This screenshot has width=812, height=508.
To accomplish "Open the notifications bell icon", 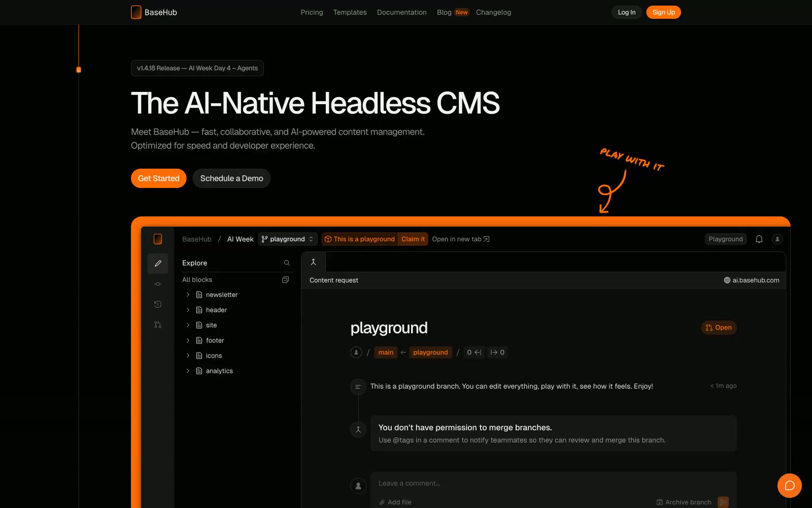I will (x=759, y=239).
